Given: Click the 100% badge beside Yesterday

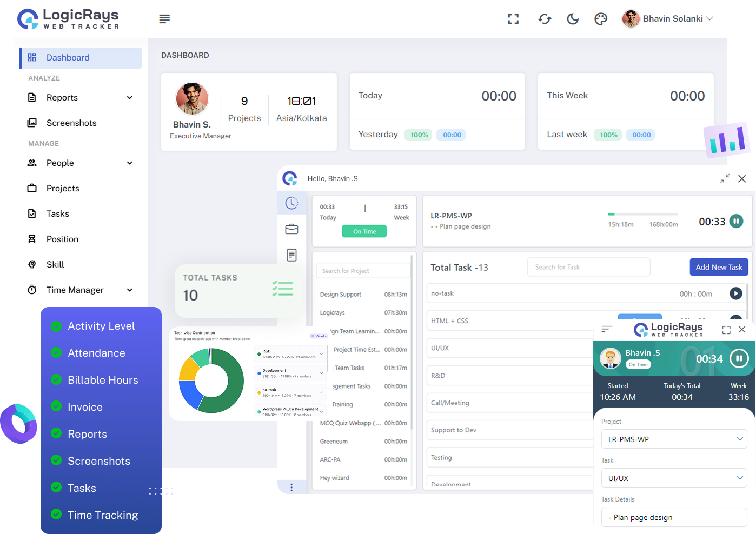Looking at the screenshot, I should tap(419, 135).
